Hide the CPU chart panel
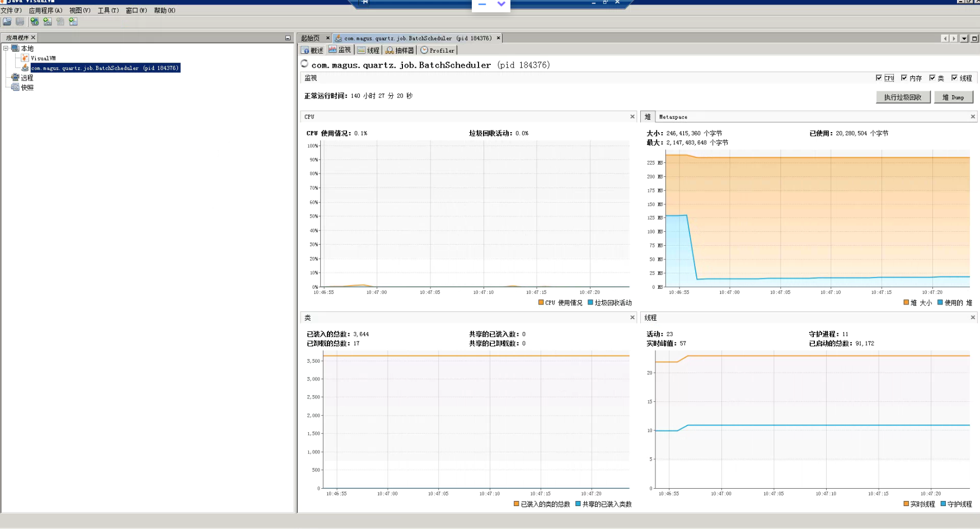The image size is (980, 529). (632, 116)
